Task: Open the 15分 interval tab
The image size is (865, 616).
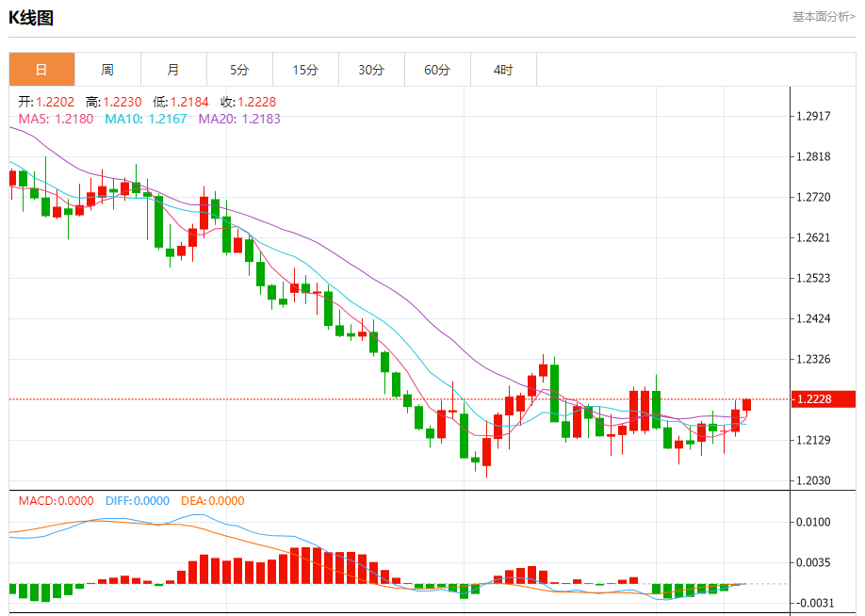Action: click(x=305, y=70)
